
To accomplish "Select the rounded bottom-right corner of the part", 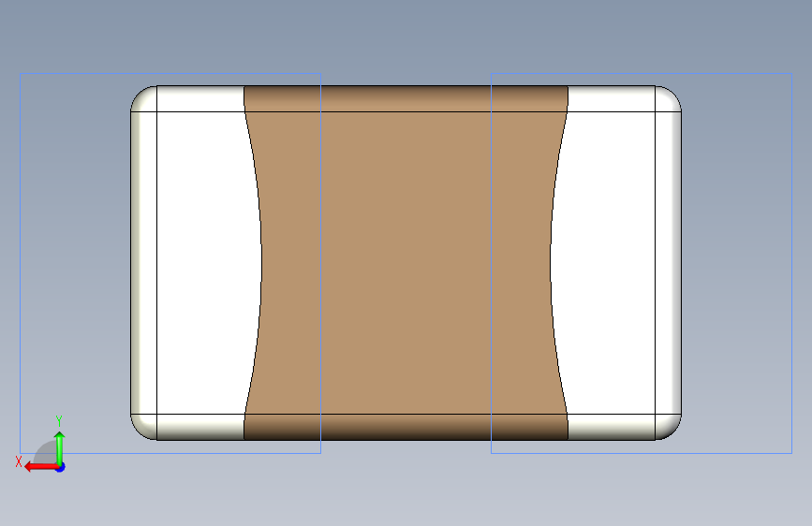I will click(668, 427).
